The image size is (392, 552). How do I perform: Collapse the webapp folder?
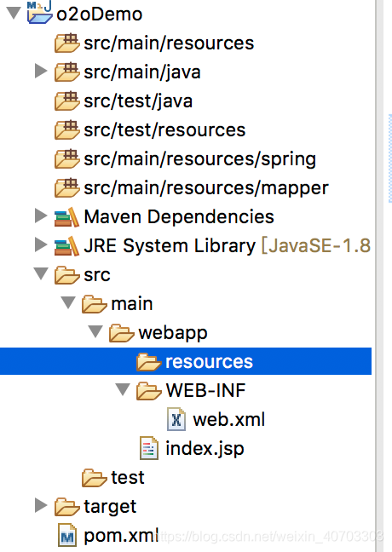pos(95,331)
